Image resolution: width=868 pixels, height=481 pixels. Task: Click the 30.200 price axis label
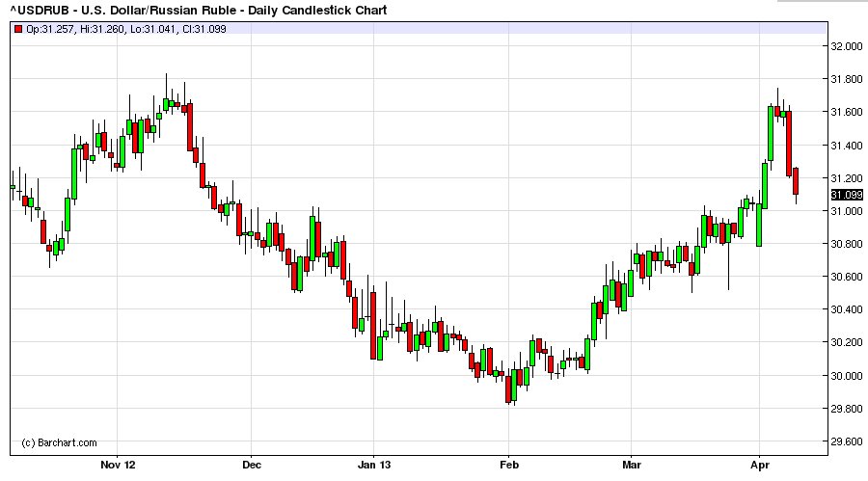point(847,342)
